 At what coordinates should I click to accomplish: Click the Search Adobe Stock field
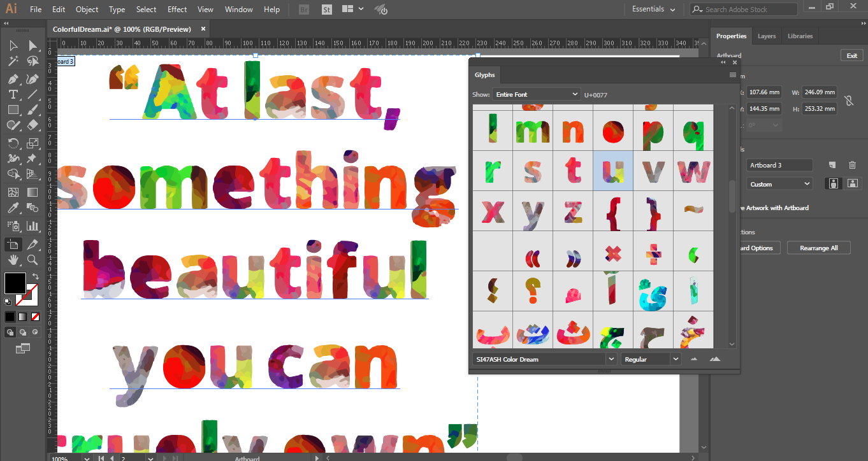tap(744, 10)
